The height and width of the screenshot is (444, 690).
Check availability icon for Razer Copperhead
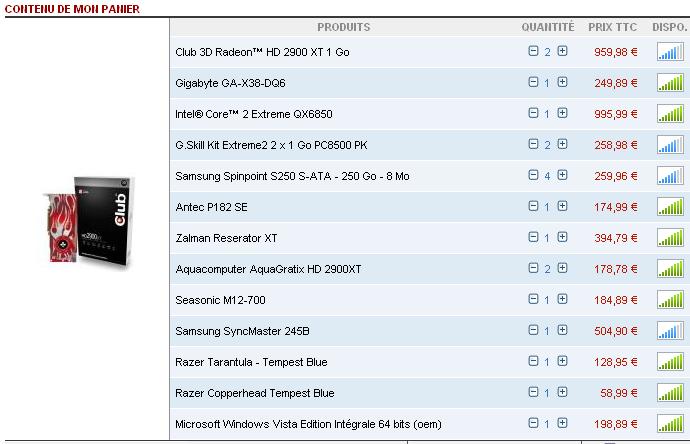[x=671, y=393]
